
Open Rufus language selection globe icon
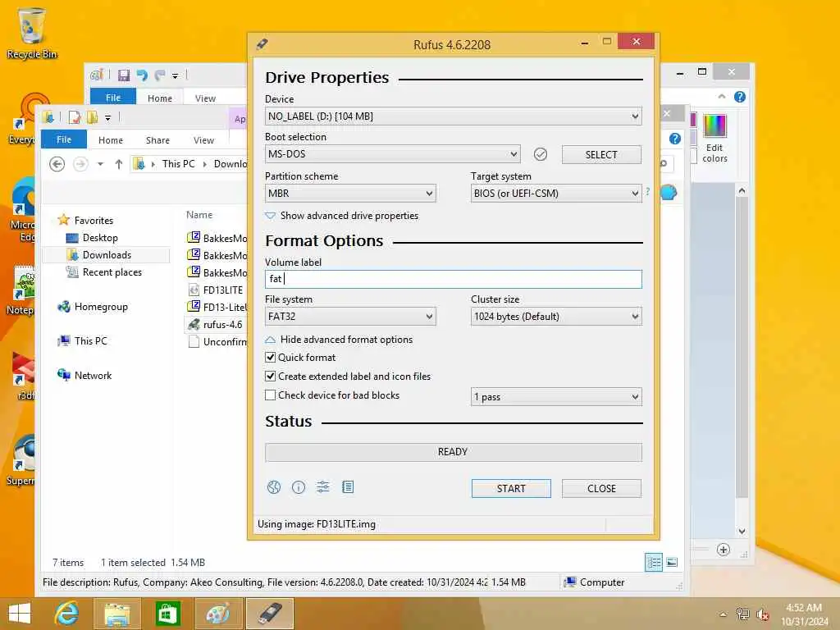tap(274, 487)
